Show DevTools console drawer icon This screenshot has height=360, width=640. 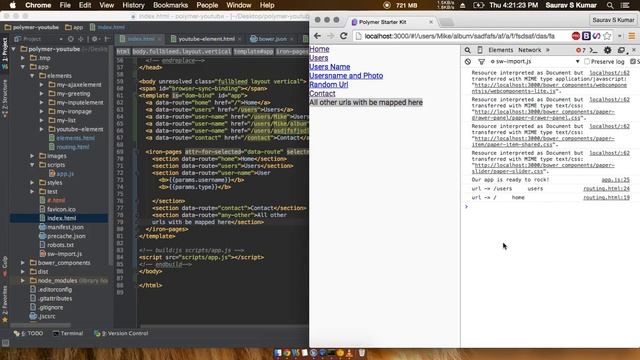593,50
